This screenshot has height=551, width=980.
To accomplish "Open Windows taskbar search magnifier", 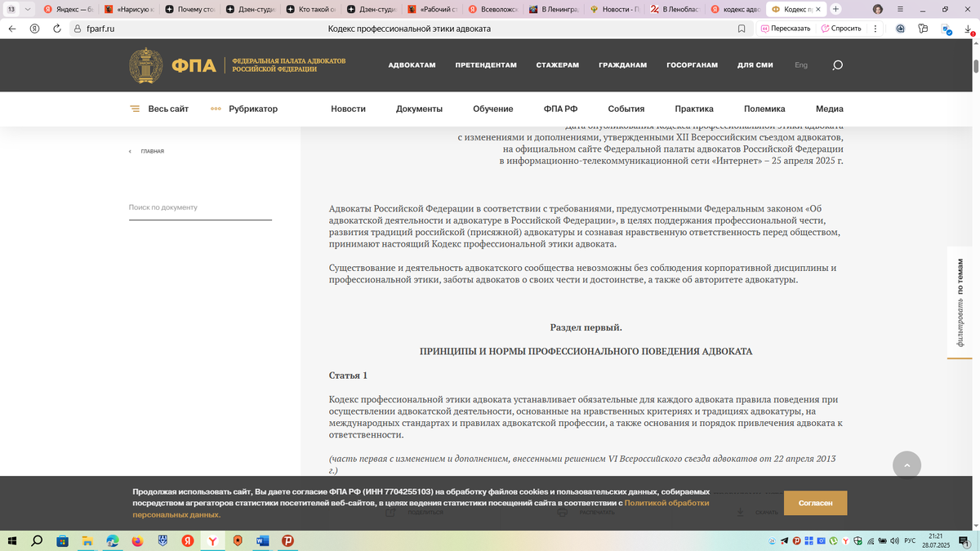I will 37,540.
